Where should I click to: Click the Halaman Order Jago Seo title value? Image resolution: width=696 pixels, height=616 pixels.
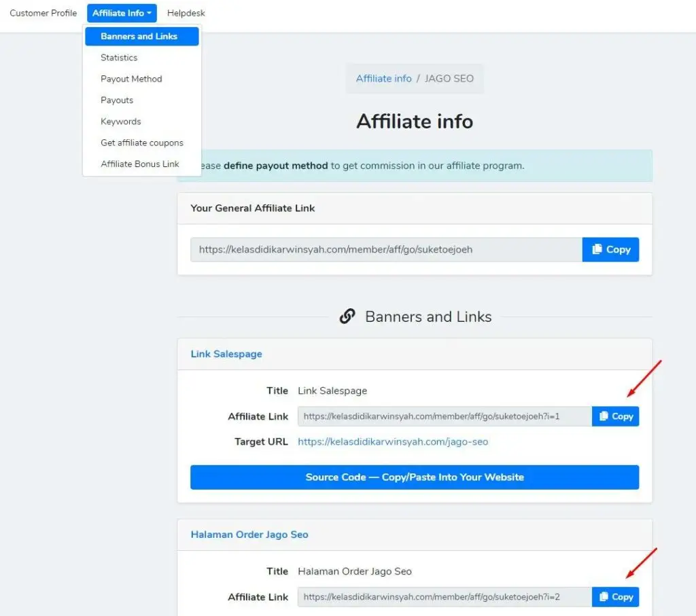pos(355,571)
